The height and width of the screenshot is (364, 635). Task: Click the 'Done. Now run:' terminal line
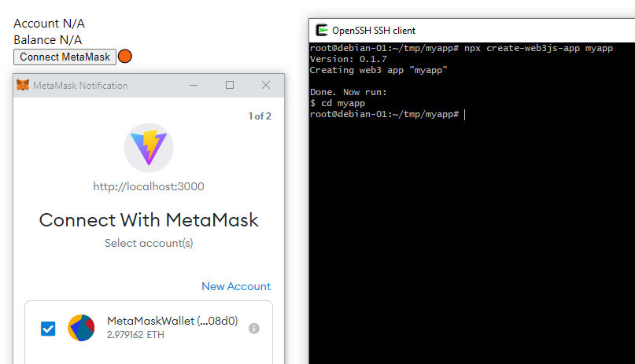[349, 92]
